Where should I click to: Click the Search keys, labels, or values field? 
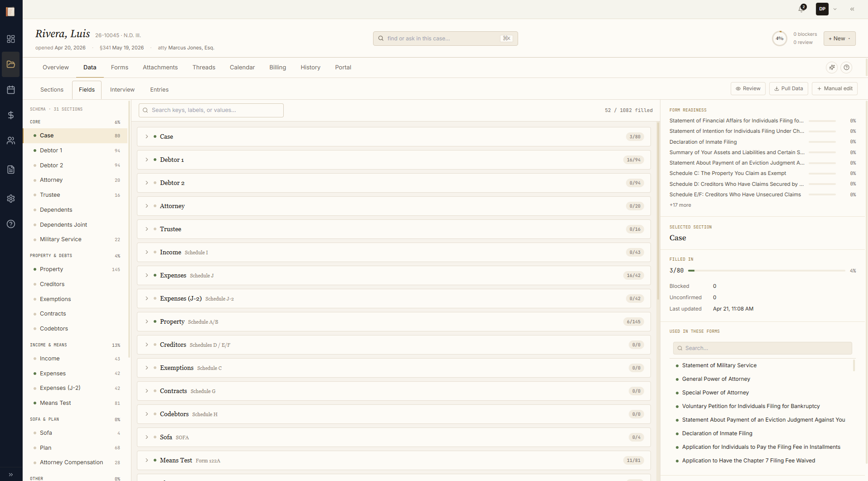tap(211, 110)
